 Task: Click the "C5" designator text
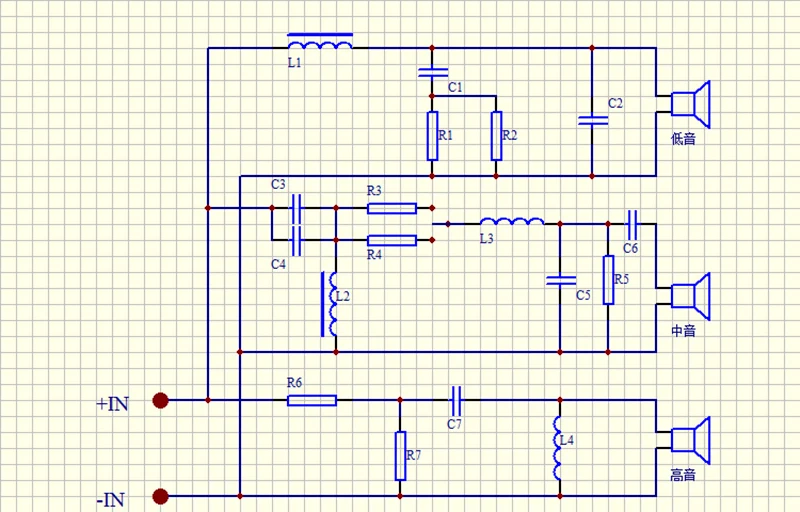point(583,295)
